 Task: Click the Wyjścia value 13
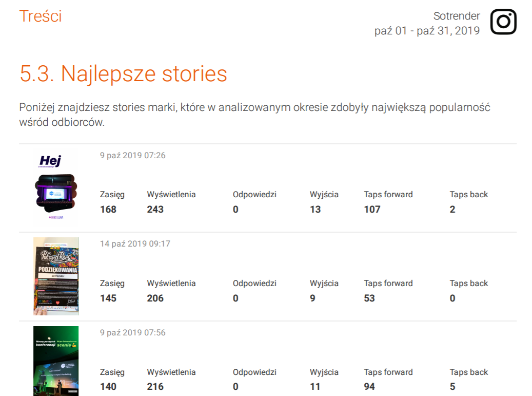315,209
